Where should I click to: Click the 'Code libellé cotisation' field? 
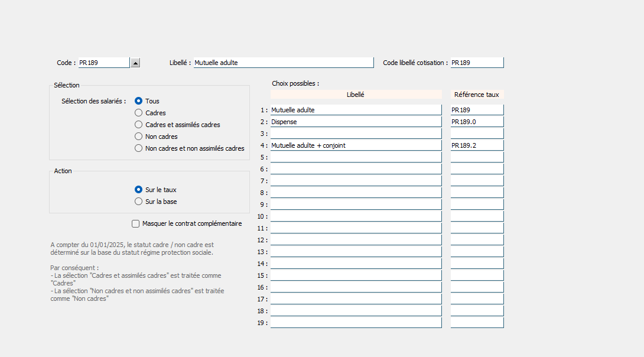[477, 63]
